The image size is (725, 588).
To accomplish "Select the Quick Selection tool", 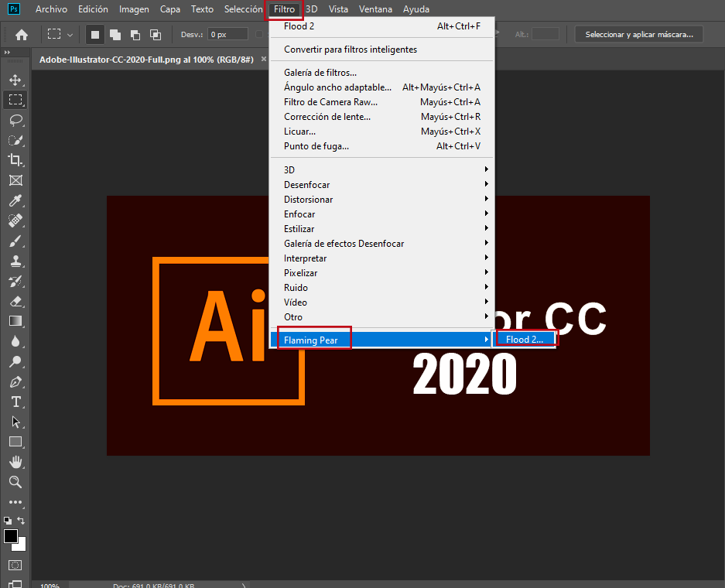I will (15, 141).
